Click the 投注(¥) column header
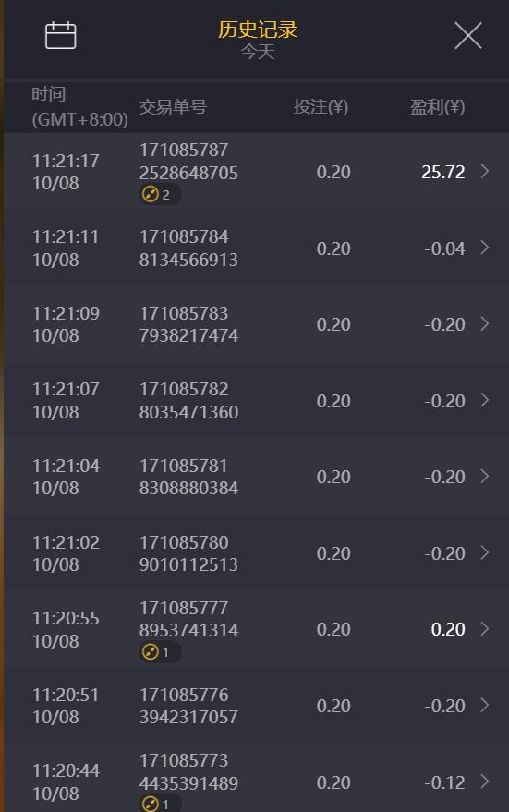Screen dimensions: 509x812 [x=321, y=107]
